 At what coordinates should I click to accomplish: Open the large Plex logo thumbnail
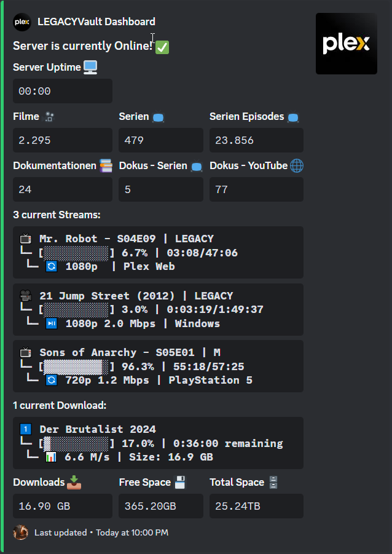(346, 44)
